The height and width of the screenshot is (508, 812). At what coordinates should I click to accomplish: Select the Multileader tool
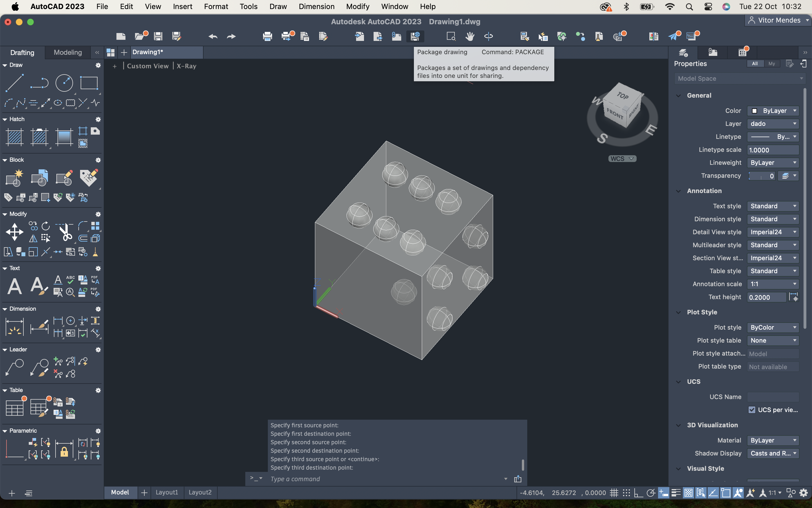click(14, 367)
